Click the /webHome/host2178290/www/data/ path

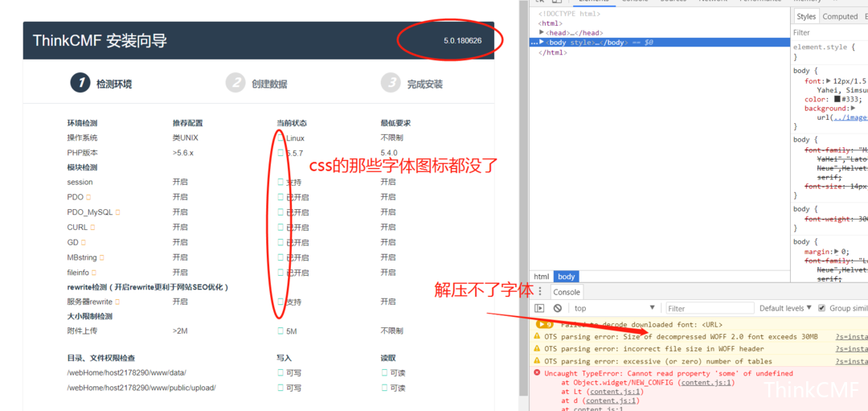pyautogui.click(x=127, y=372)
